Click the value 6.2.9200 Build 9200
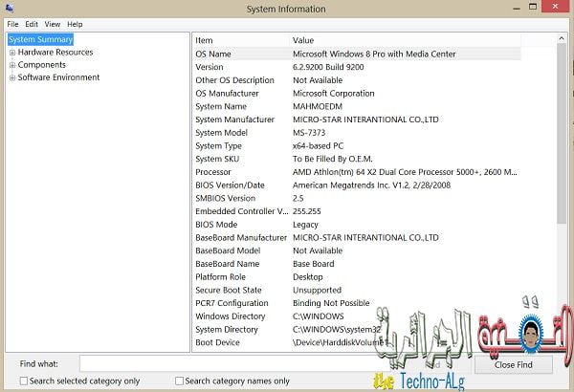Viewport: 574px width, 392px height. (x=328, y=67)
